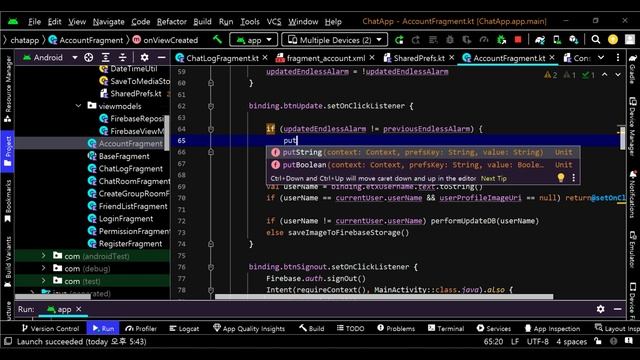The height and width of the screenshot is (360, 640).
Task: Open Version Control tool window
Action: coord(50,328)
